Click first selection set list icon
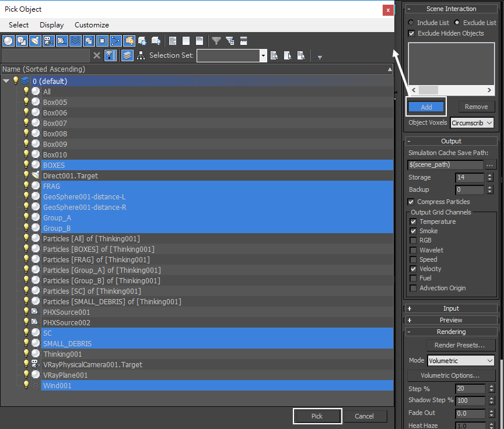504x429 pixels. (x=274, y=55)
